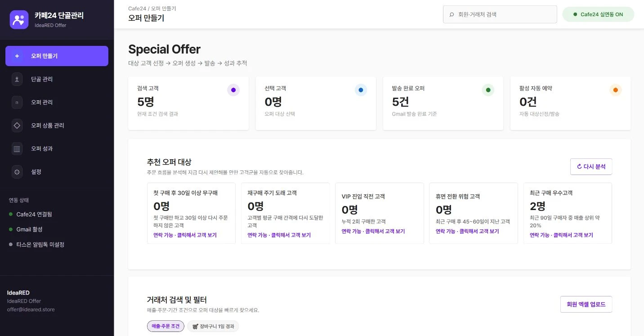Click the offer@ideared.store email text

tap(31, 309)
